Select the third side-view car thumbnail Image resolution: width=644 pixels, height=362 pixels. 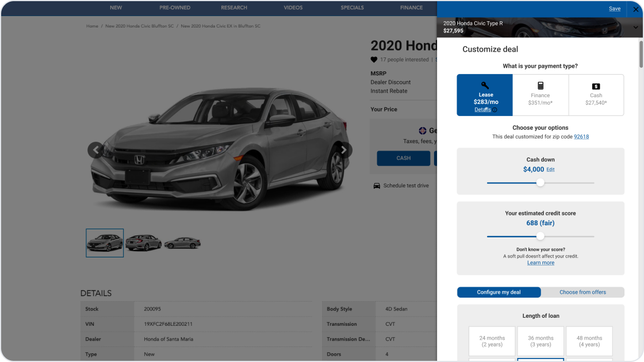(182, 243)
